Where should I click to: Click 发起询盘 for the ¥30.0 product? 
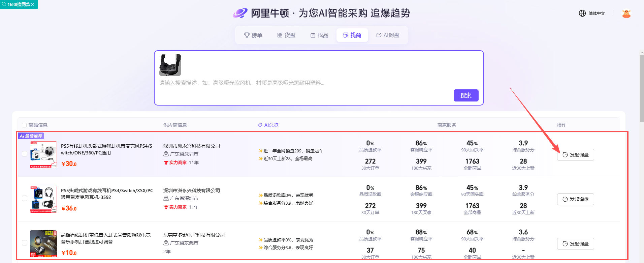click(x=576, y=155)
